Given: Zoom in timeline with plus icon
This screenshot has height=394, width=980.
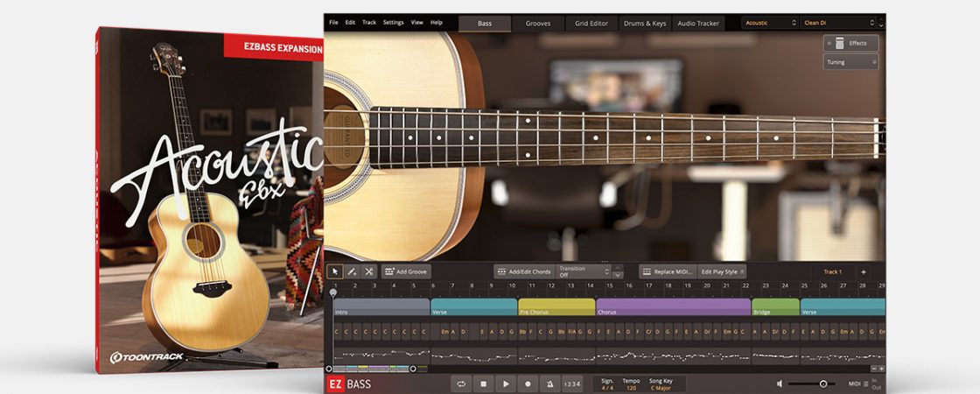Looking at the screenshot, I should tap(881, 369).
